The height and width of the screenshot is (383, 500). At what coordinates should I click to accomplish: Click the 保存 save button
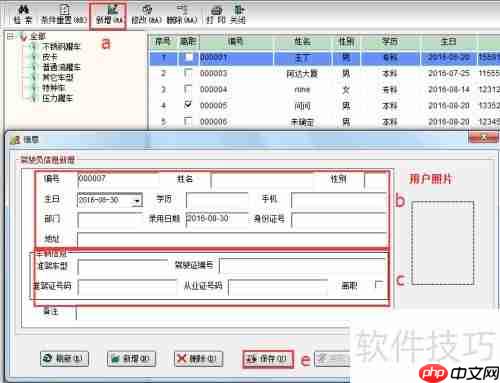[x=268, y=359]
